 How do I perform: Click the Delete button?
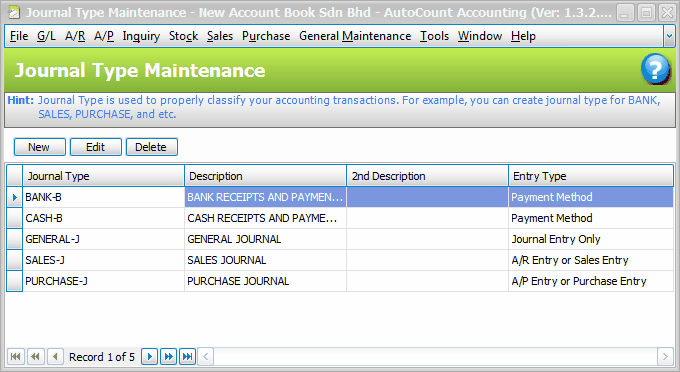[151, 147]
